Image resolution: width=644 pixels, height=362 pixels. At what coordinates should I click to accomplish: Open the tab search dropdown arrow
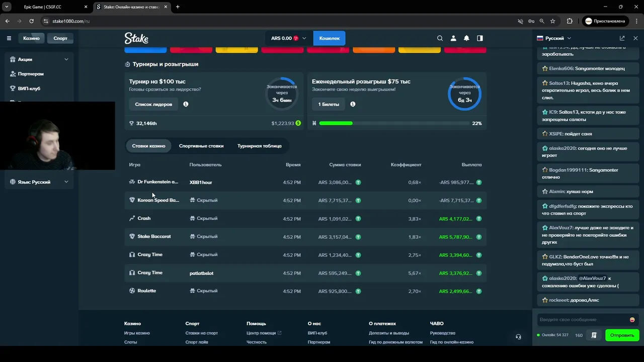[7, 7]
